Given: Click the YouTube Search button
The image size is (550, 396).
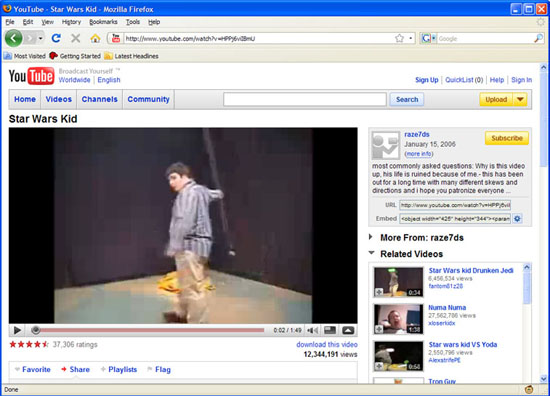Looking at the screenshot, I should pyautogui.click(x=407, y=99).
